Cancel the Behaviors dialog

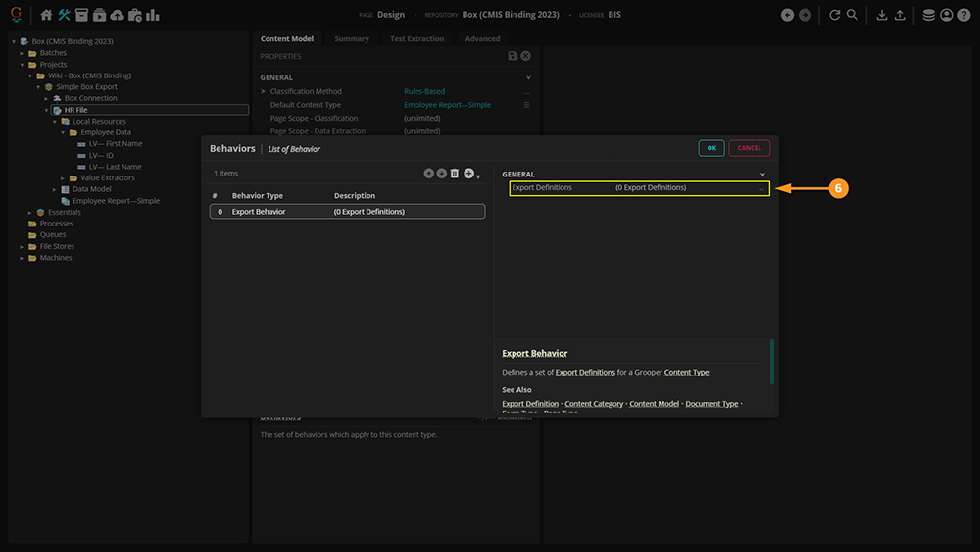[x=749, y=148]
